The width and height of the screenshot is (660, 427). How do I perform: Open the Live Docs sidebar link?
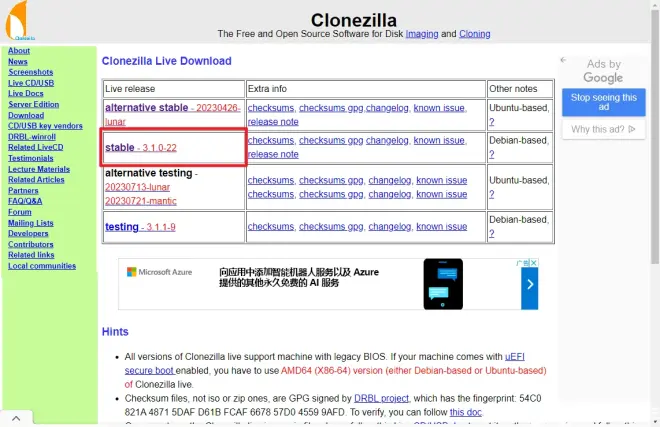[x=26, y=93]
